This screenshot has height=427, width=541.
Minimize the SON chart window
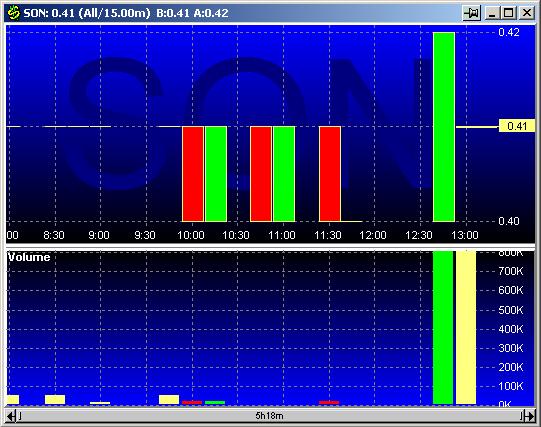tap(492, 13)
